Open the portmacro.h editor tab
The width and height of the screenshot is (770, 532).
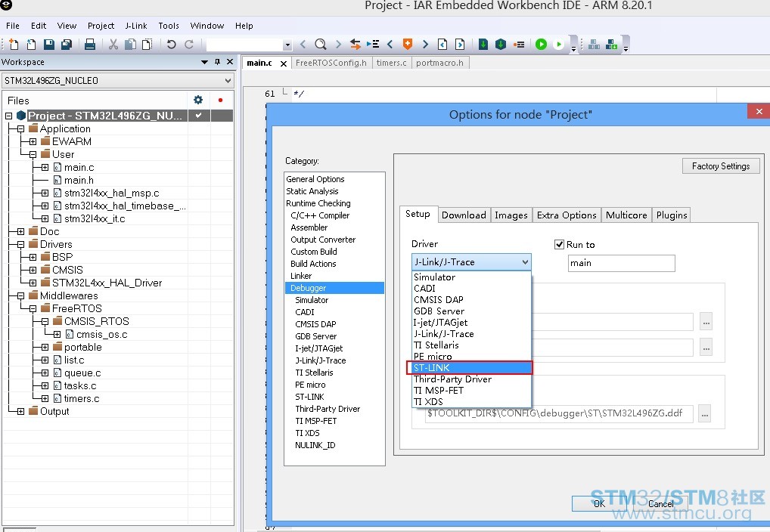(x=439, y=63)
